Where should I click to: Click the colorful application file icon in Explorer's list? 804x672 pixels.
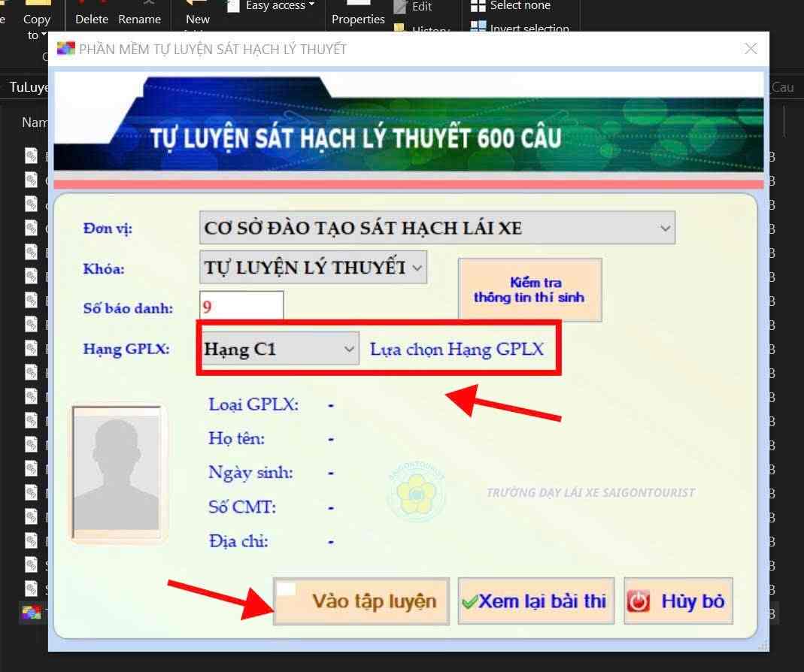(32, 613)
